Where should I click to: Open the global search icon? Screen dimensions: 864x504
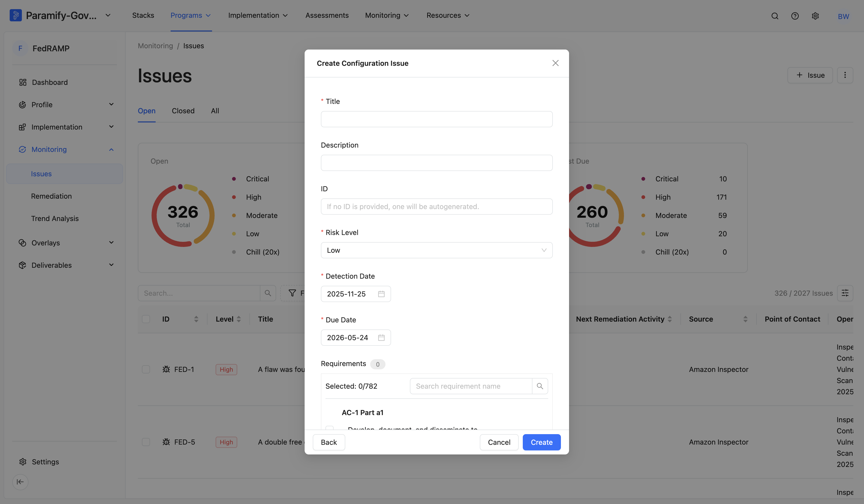774,16
